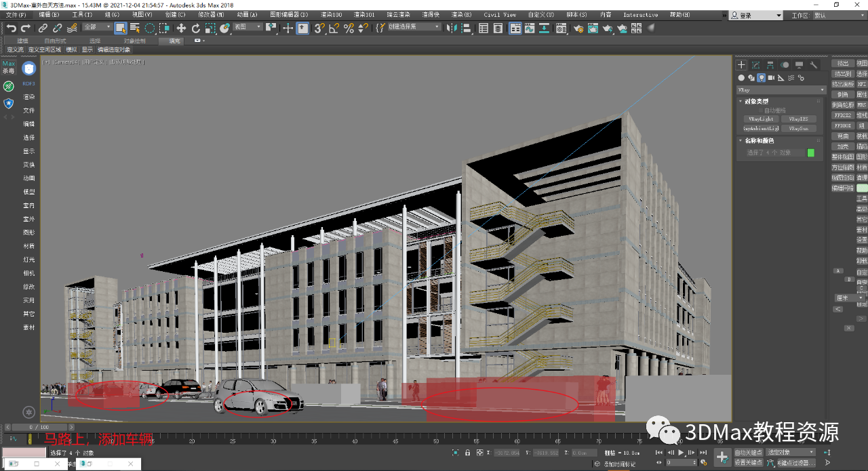
Task: Click the 创建选择集 named selection field
Action: coord(413,27)
